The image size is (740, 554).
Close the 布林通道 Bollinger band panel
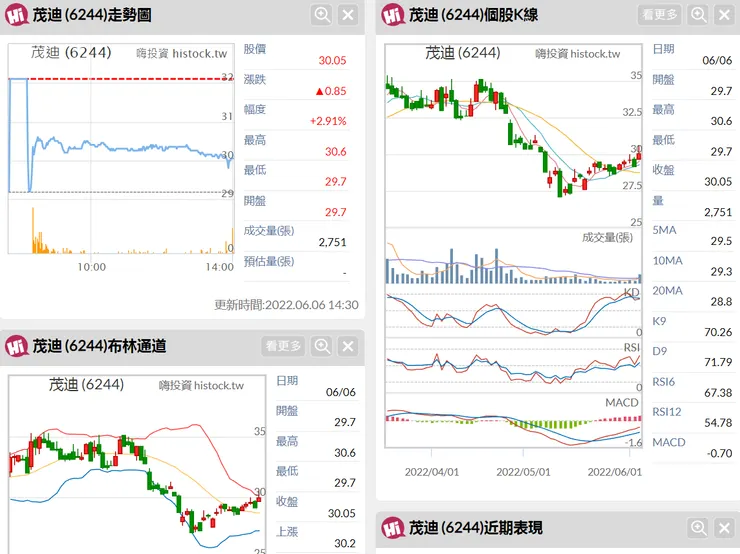[x=348, y=346]
